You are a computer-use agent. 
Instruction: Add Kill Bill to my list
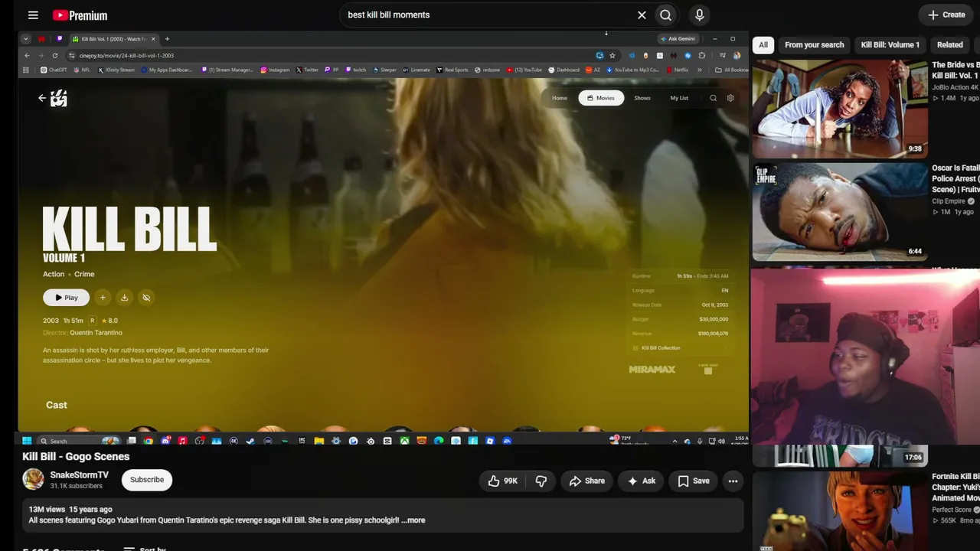pyautogui.click(x=103, y=298)
